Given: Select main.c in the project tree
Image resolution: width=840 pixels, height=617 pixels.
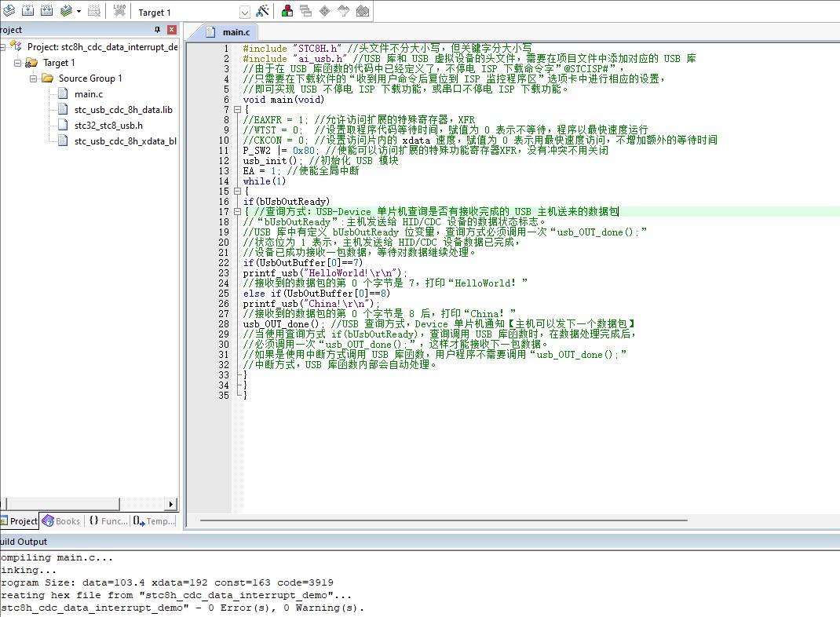Looking at the screenshot, I should (89, 94).
